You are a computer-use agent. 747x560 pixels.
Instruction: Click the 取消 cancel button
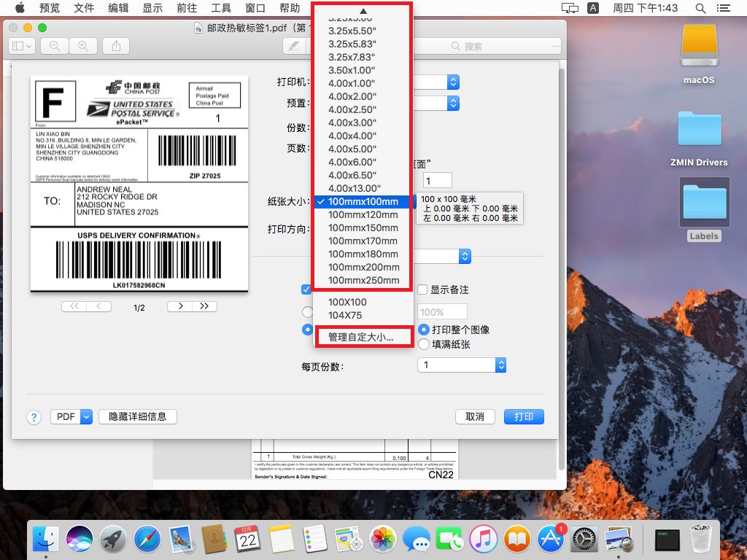pos(474,416)
